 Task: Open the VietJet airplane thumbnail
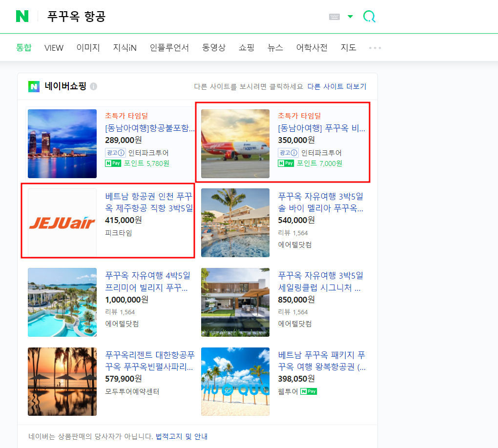[235, 143]
